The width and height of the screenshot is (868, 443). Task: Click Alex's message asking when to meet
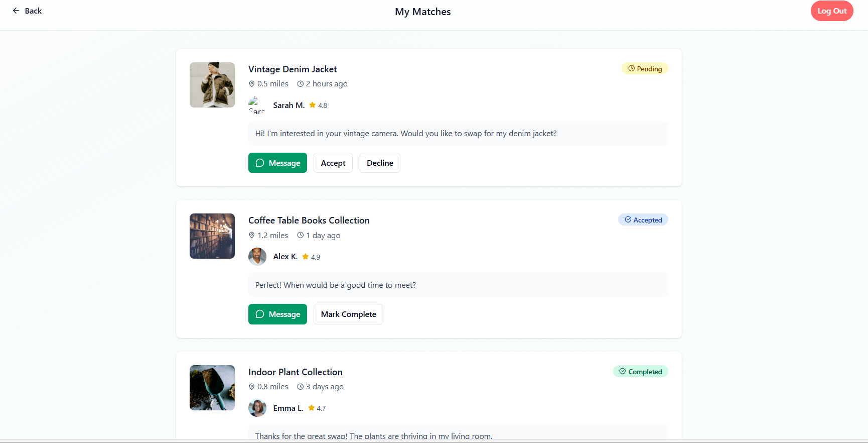click(458, 285)
